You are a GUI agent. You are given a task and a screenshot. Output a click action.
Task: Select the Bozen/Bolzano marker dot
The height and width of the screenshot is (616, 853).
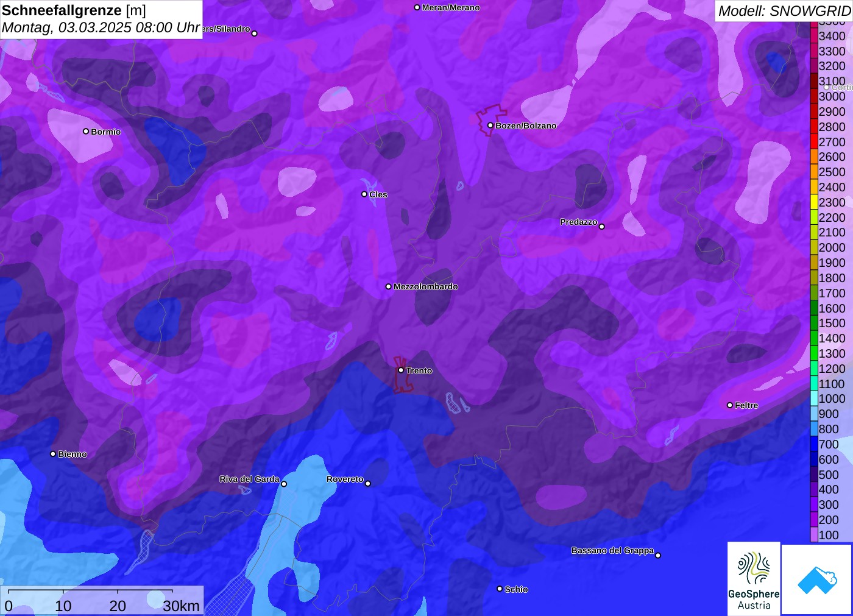pyautogui.click(x=490, y=126)
